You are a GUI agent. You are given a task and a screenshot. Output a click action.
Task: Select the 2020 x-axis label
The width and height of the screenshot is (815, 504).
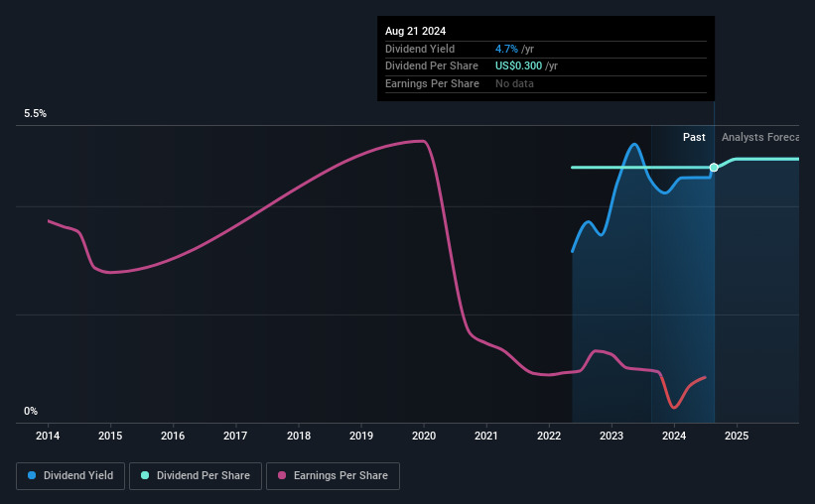424,436
